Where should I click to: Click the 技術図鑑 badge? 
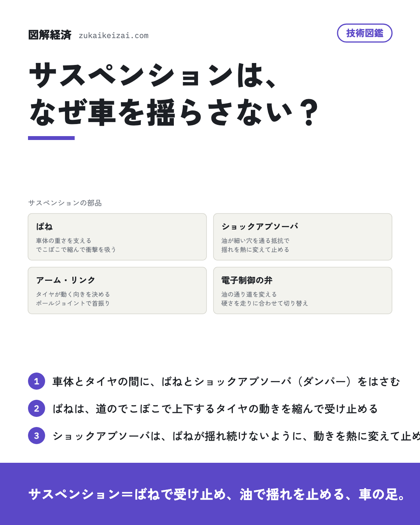(364, 33)
